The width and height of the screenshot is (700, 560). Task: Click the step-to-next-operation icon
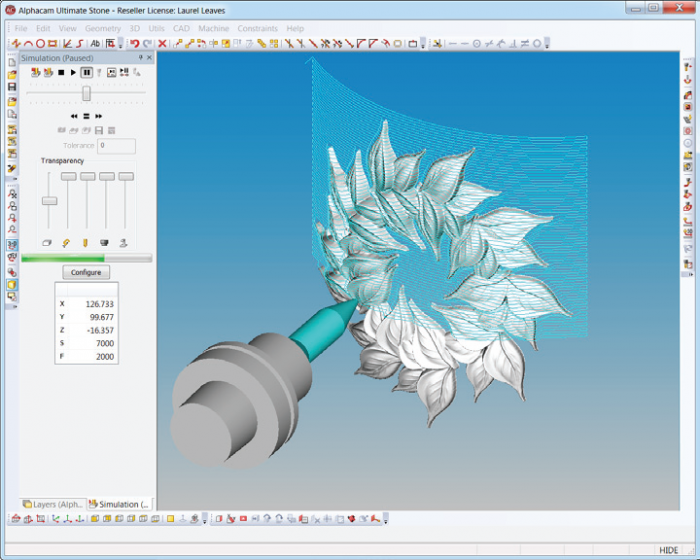pos(124,72)
